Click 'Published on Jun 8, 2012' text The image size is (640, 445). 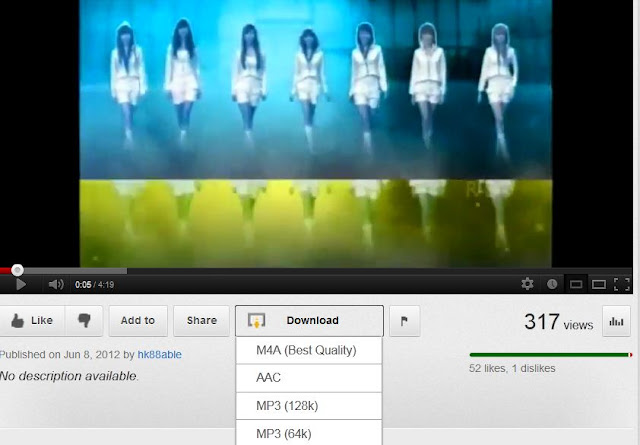pyautogui.click(x=60, y=354)
